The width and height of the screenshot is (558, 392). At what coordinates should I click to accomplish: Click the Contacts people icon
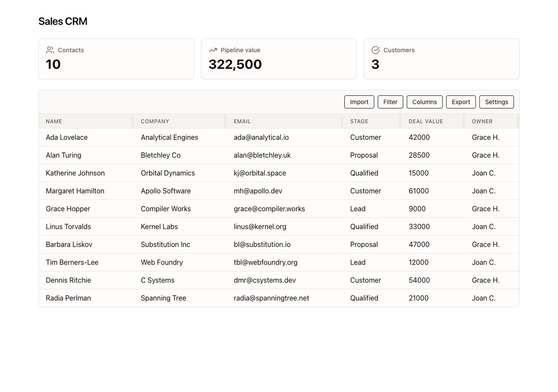(x=50, y=50)
